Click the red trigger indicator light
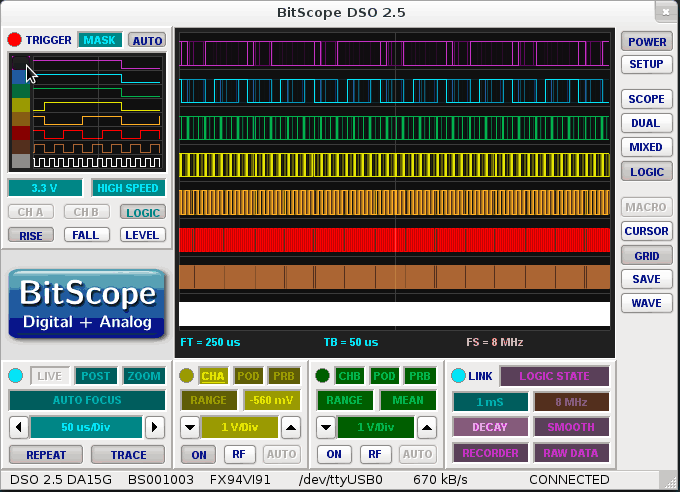Viewport: 680px width, 492px height. [x=14, y=39]
